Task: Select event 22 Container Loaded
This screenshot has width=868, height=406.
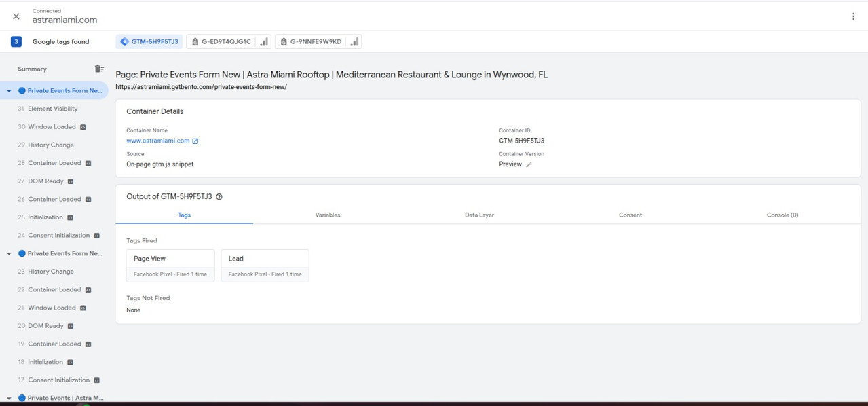Action: coord(54,290)
